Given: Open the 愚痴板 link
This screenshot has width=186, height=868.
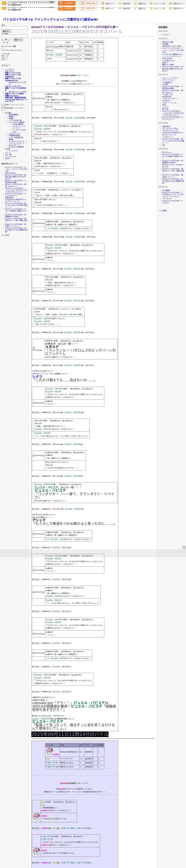Looking at the screenshot, I should click(11, 139).
